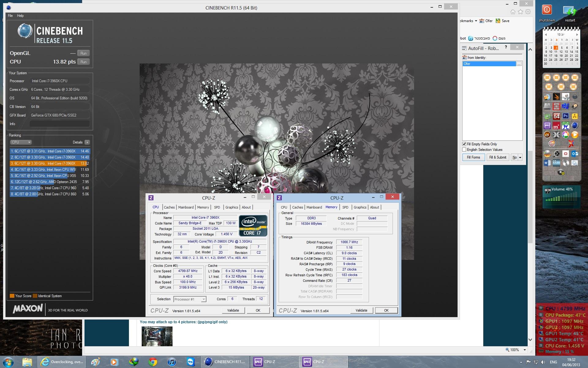The height and width of the screenshot is (368, 588).
Task: Open the AIDA 64 icon in the dock
Action: click(x=556, y=116)
